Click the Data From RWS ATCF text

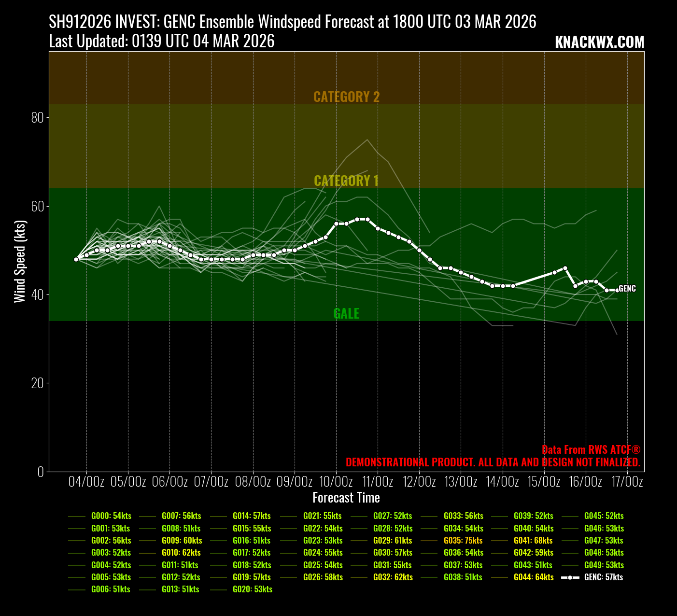(591, 449)
